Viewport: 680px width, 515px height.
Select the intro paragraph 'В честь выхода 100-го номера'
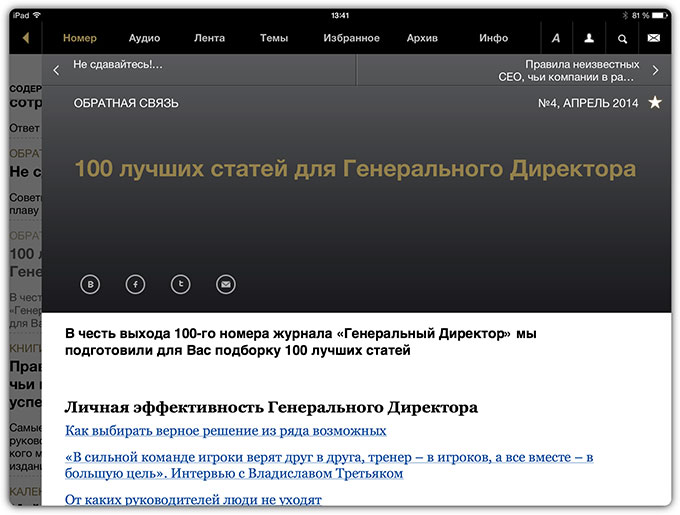[301, 342]
